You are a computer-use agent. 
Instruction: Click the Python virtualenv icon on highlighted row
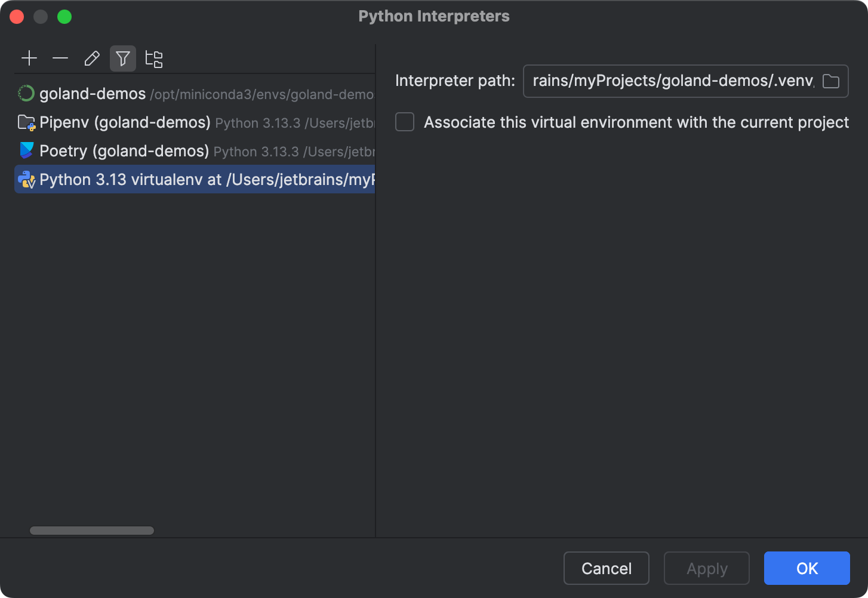pos(26,179)
